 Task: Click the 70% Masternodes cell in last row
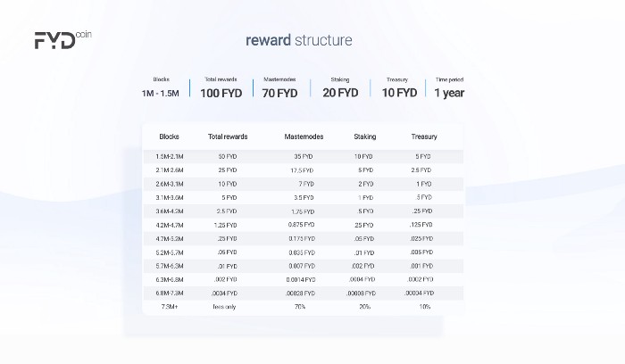point(300,307)
